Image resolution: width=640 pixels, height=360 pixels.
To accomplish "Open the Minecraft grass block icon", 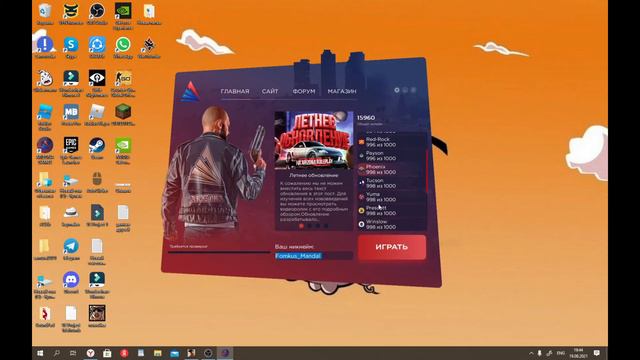I will click(123, 114).
